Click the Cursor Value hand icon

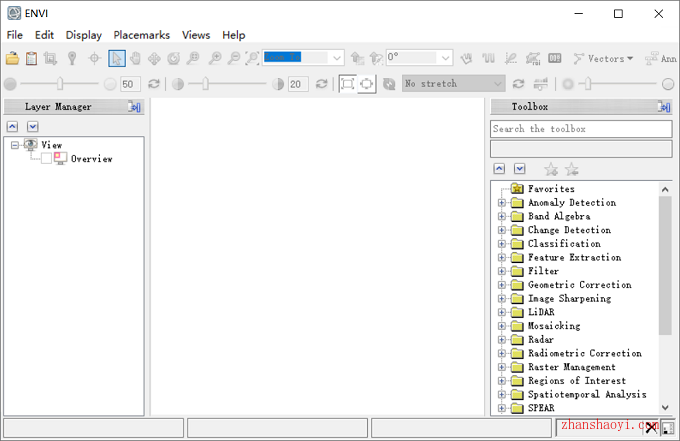click(466, 58)
